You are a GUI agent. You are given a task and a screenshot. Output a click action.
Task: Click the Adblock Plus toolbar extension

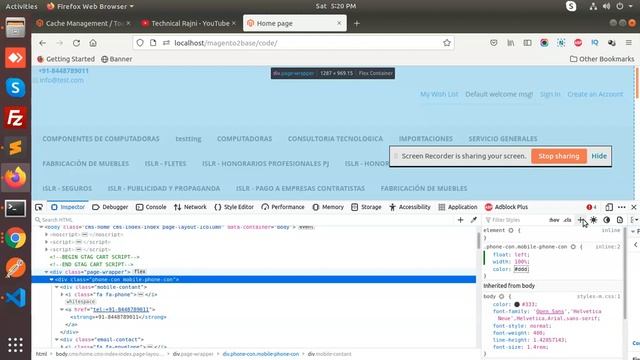(578, 42)
